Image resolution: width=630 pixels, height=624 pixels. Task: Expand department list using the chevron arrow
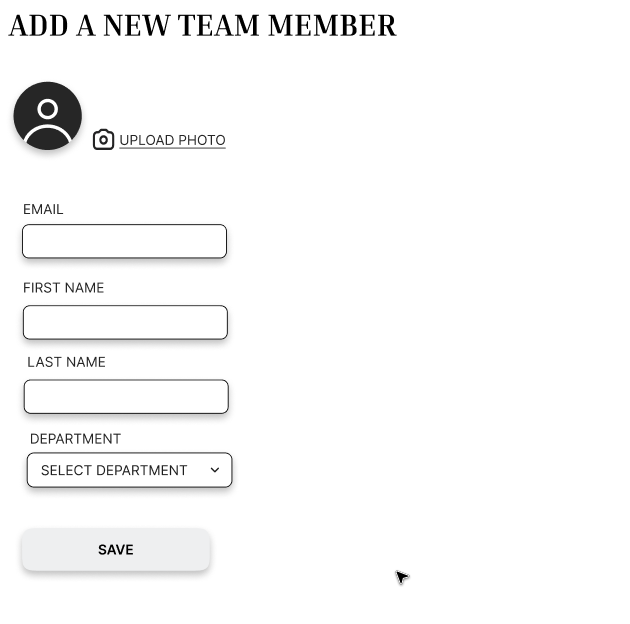[x=215, y=470]
